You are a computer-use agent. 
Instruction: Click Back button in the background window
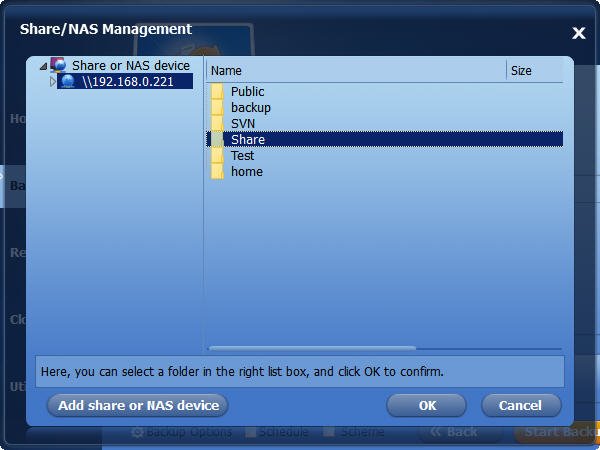coord(454,432)
